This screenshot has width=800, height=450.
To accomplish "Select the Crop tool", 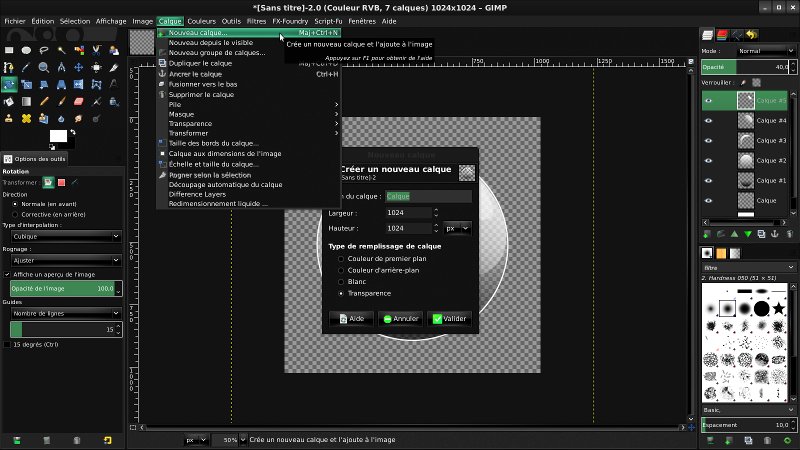I will [113, 67].
